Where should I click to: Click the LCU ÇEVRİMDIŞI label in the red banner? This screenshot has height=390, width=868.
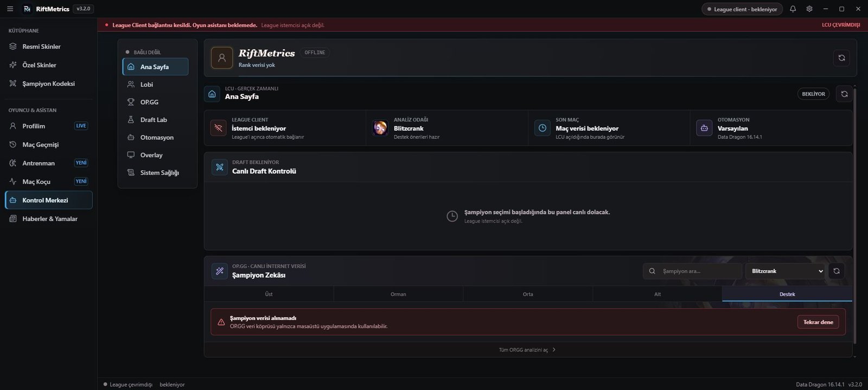pos(841,25)
